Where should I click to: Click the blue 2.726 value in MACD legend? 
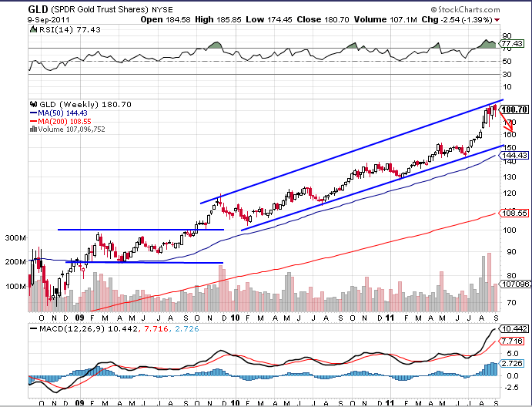click(x=187, y=329)
